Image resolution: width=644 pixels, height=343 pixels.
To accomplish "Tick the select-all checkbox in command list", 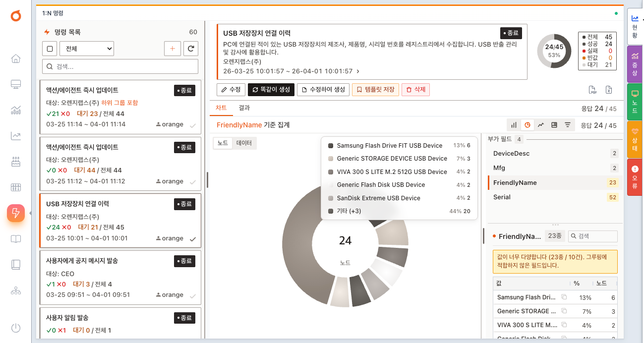I will click(x=49, y=49).
